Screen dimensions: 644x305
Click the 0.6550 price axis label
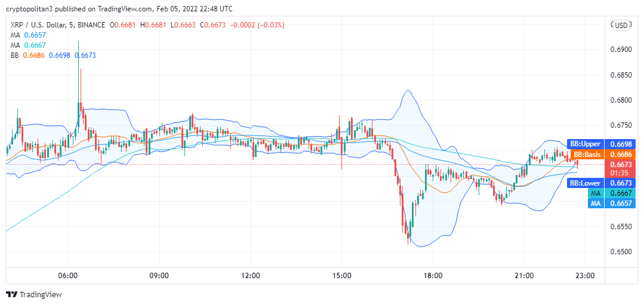point(620,227)
